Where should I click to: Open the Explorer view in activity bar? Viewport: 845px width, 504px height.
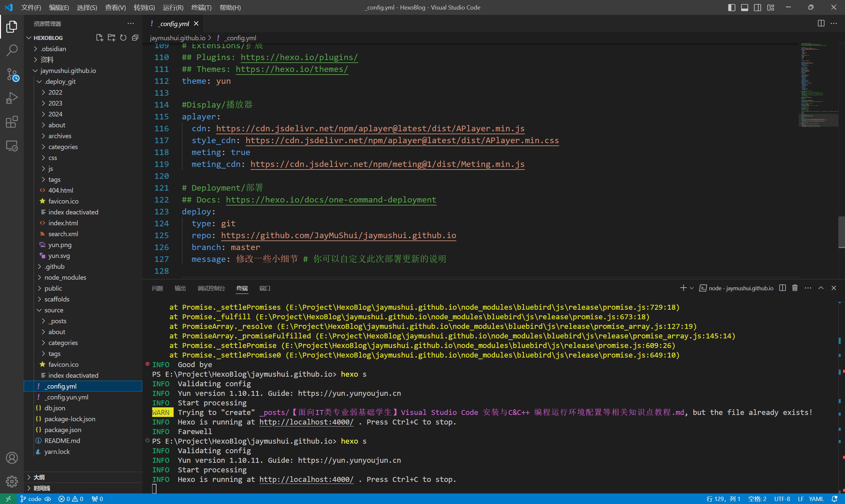[12, 26]
